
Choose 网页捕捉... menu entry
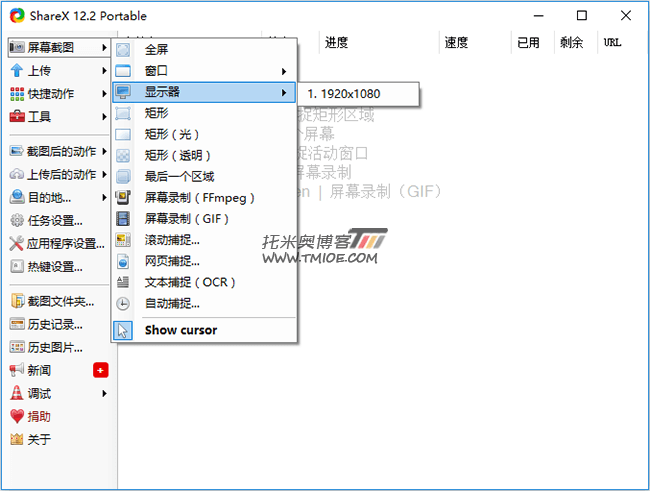[x=205, y=261]
